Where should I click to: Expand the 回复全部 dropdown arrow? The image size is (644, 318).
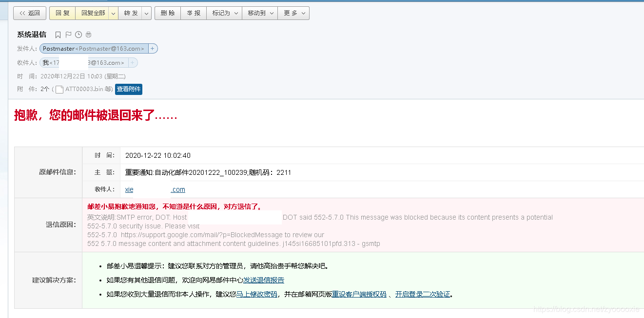(113, 13)
